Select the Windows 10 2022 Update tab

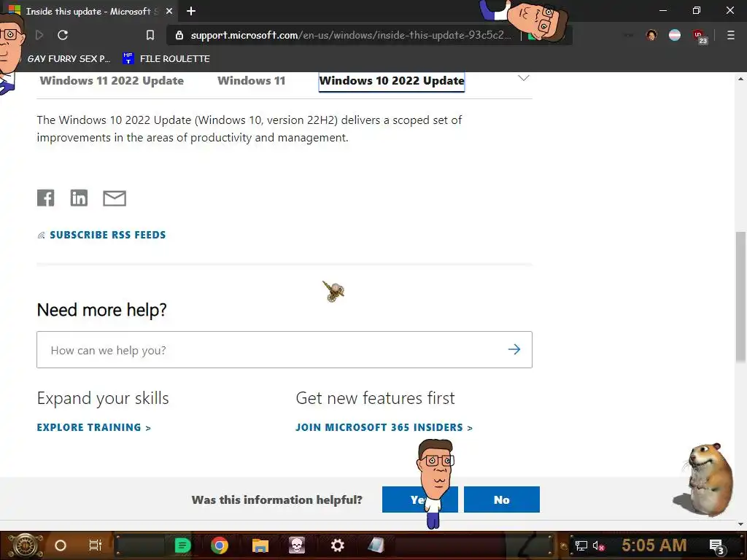pyautogui.click(x=392, y=81)
